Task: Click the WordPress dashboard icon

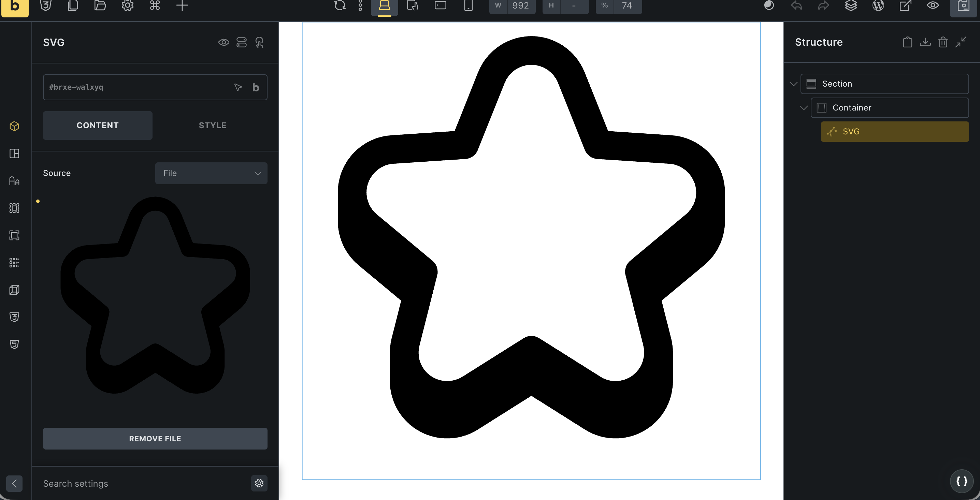Action: pos(878,5)
